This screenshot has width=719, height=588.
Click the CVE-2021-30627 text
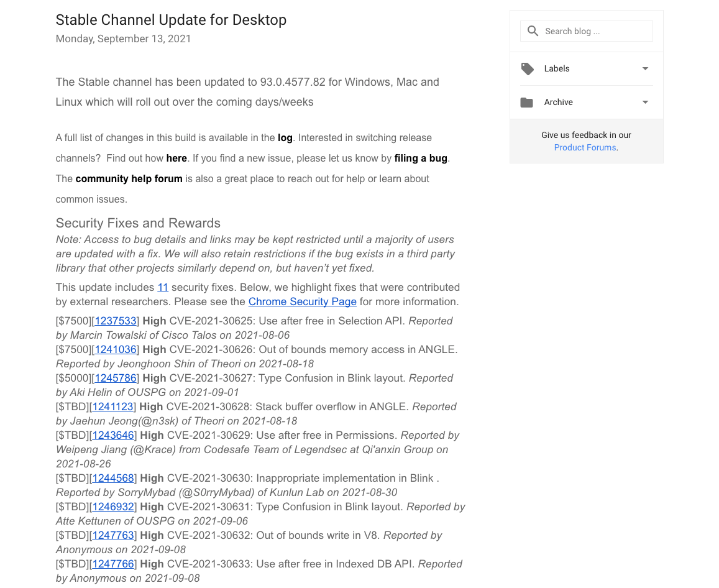[211, 379]
